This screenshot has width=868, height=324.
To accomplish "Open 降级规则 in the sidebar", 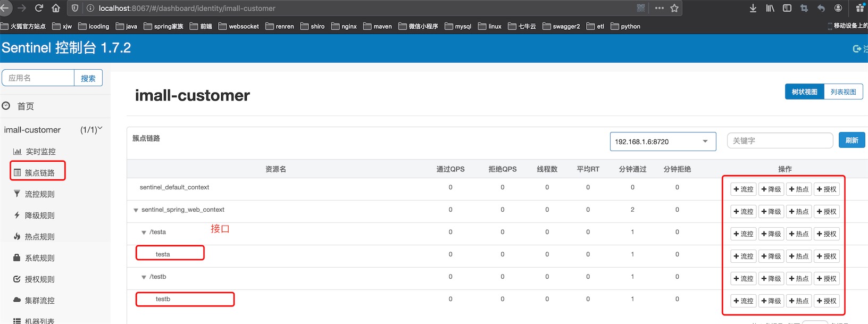I will pyautogui.click(x=39, y=215).
